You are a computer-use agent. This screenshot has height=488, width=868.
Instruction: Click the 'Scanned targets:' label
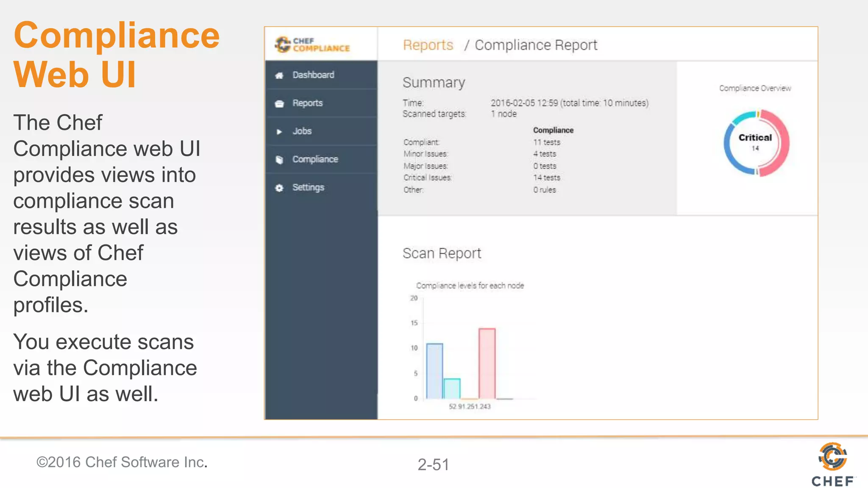(434, 114)
